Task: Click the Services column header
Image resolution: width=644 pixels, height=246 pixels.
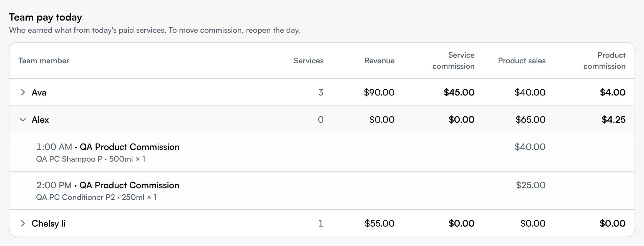Action: coord(308,61)
